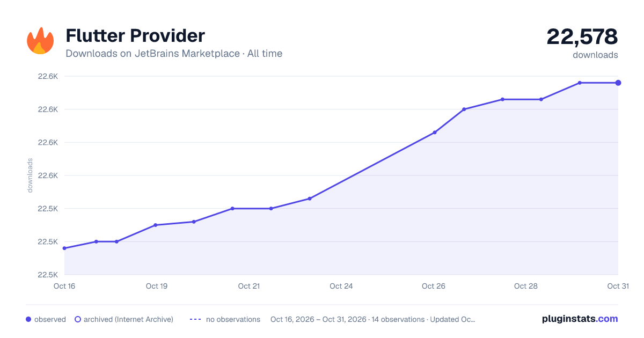
Task: Click the 14 observations date range text
Action: [x=373, y=319]
